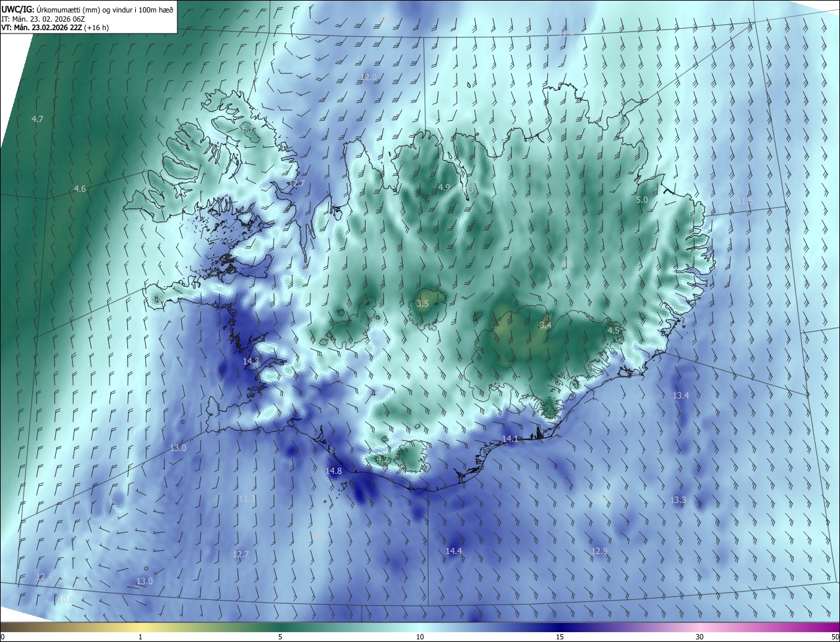Click the 12.0 value label
840x642 pixels.
click(369, 77)
